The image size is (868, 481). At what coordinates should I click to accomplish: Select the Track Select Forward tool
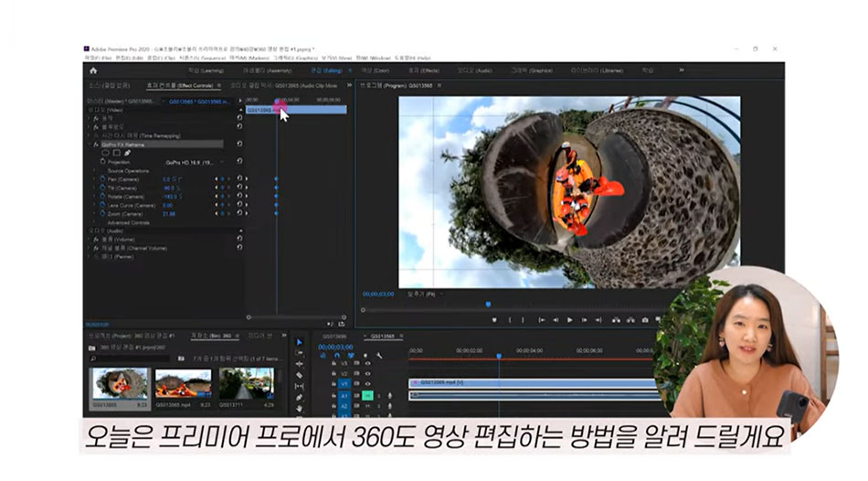(299, 353)
